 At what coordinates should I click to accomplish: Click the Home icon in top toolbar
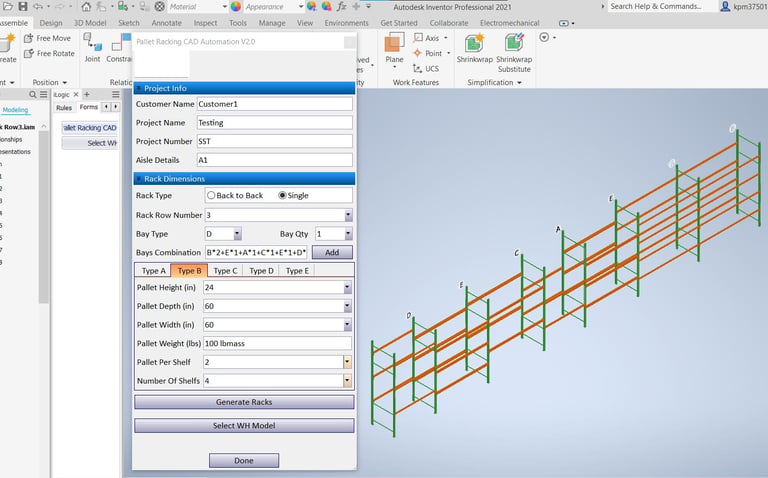86,7
